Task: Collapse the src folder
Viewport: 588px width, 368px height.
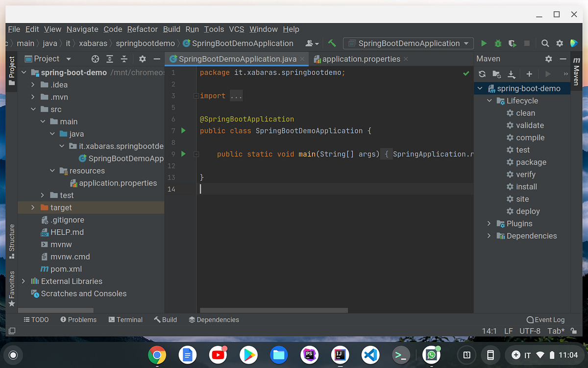Action: tap(33, 109)
